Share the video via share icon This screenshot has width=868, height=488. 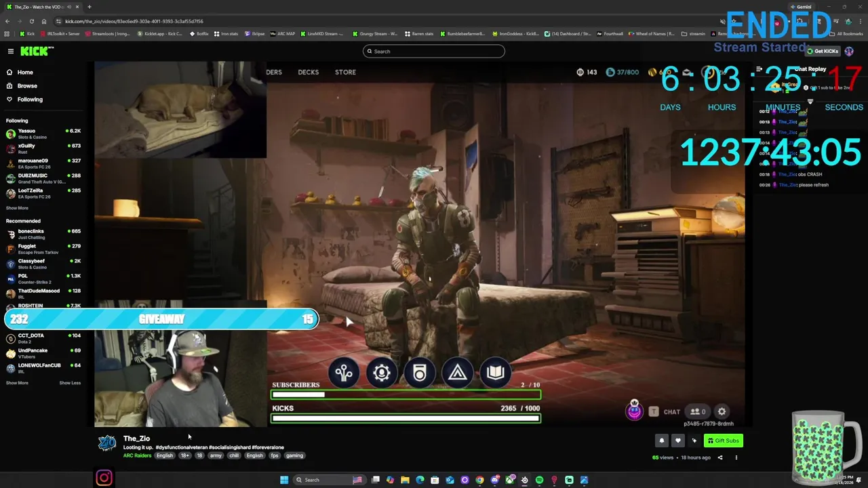pyautogui.click(x=720, y=457)
